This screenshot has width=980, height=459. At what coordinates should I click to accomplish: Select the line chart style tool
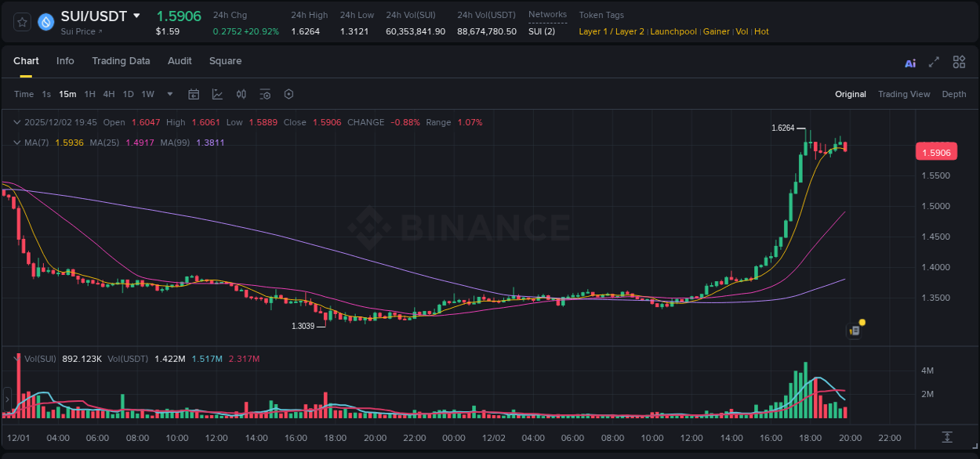click(216, 94)
